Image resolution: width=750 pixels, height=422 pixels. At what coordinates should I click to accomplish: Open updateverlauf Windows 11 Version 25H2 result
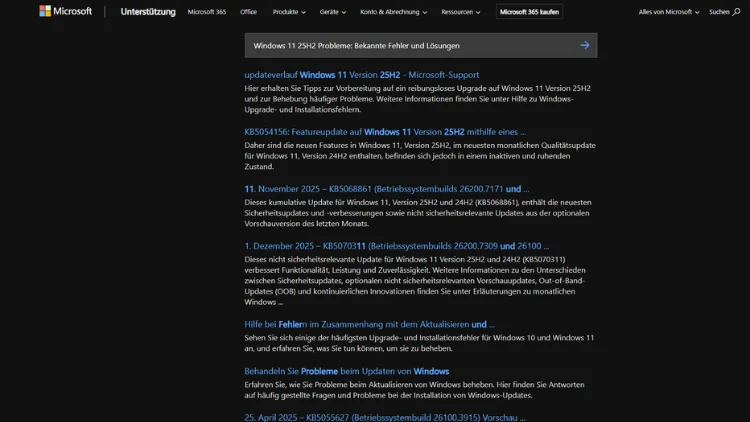[362, 75]
